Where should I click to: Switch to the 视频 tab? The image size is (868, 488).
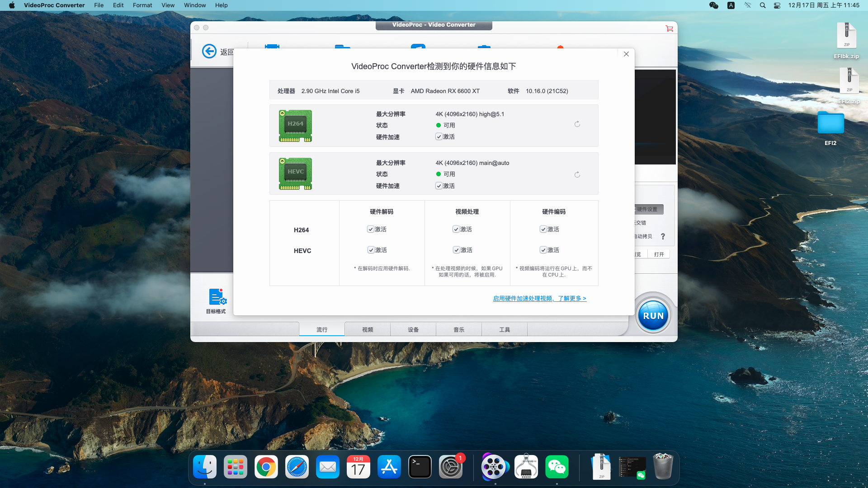368,330
